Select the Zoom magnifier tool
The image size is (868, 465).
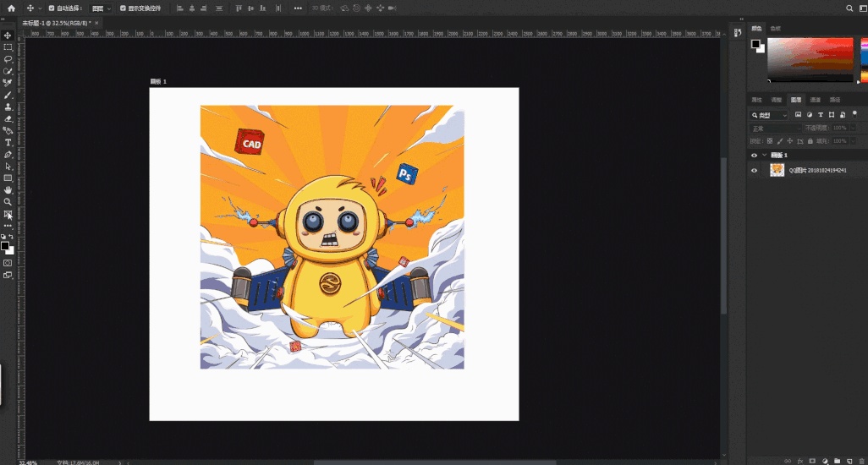[8, 202]
